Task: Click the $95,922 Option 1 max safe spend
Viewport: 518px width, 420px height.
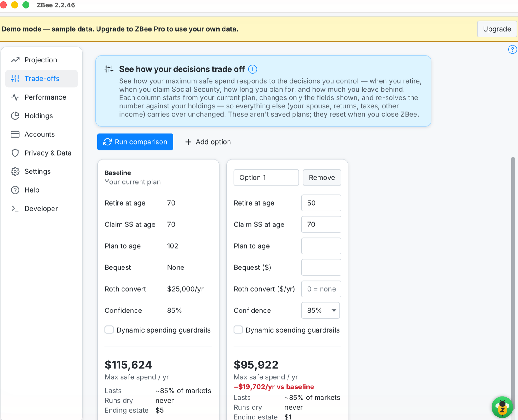Action: tap(256, 365)
